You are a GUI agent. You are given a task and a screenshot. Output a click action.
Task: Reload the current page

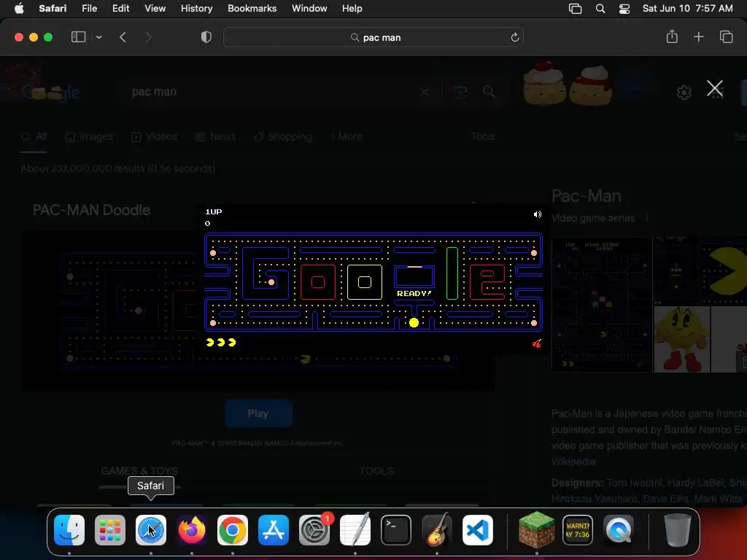514,37
